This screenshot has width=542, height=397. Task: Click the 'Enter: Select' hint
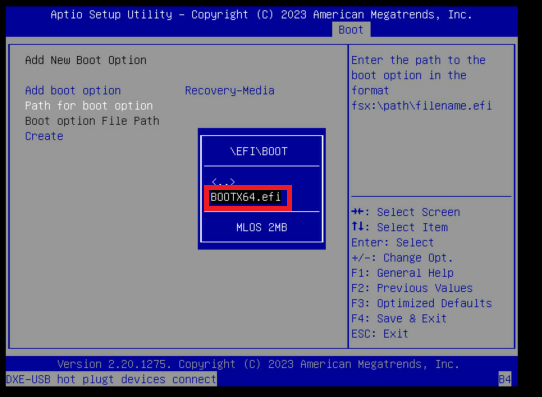pyautogui.click(x=392, y=243)
